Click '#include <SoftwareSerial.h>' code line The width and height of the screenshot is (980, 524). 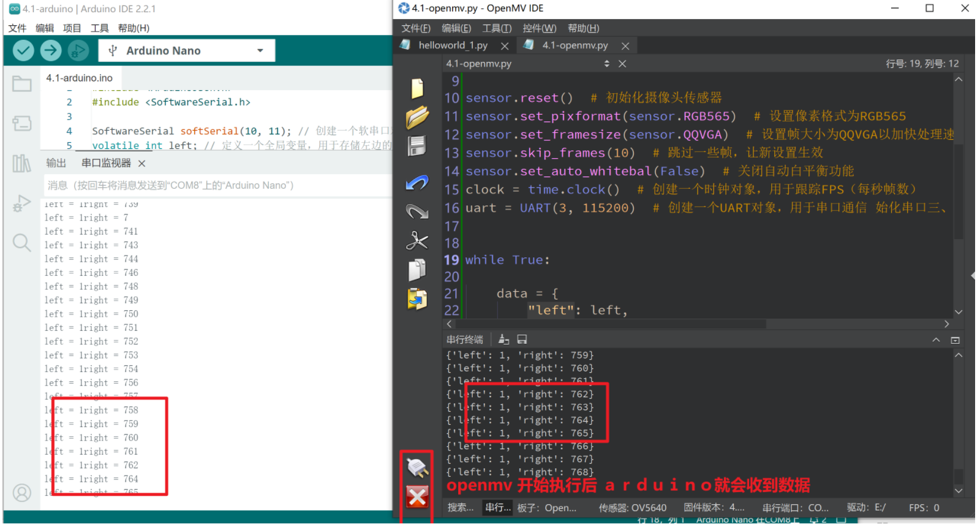(x=171, y=102)
